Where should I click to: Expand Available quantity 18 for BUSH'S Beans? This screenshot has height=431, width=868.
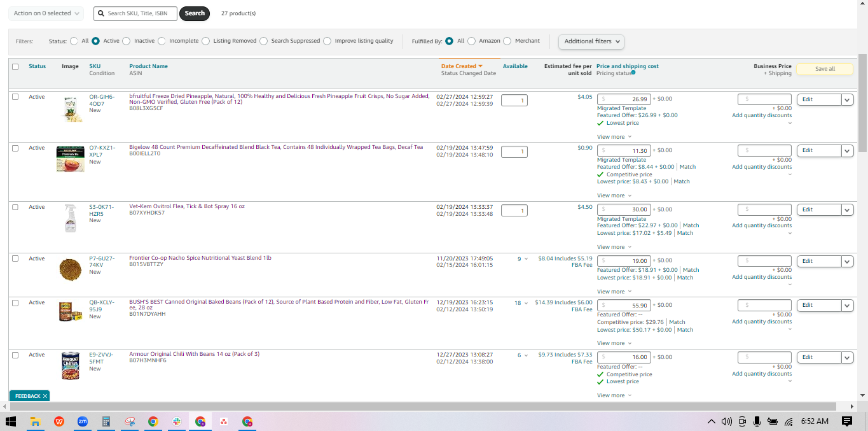click(521, 303)
